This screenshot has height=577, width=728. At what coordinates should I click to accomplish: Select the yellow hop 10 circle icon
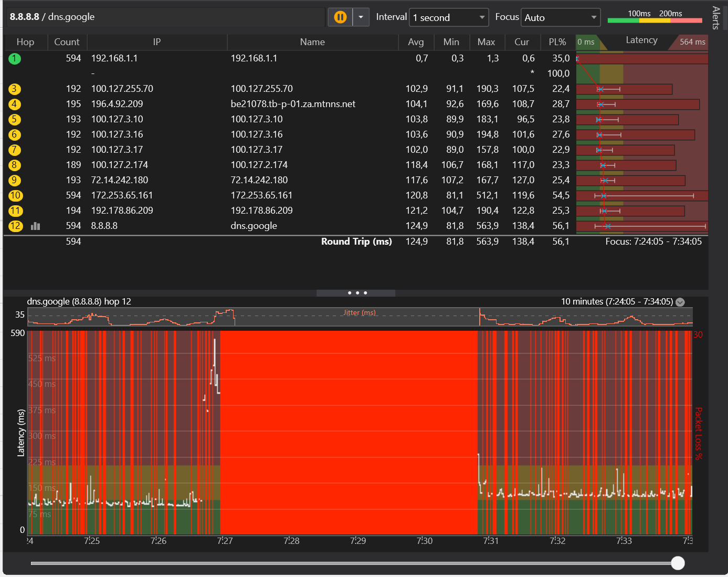pos(15,196)
